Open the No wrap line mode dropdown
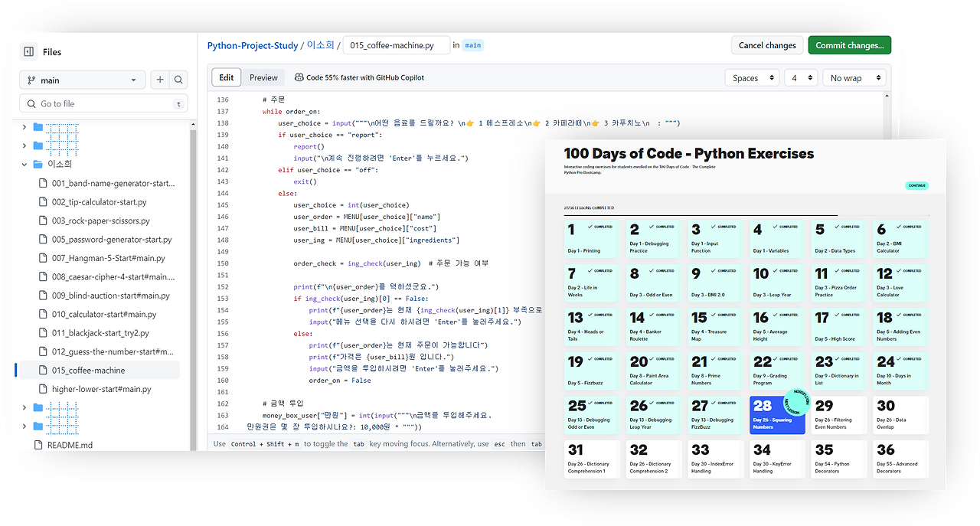The height and width of the screenshot is (526, 980). (x=854, y=77)
